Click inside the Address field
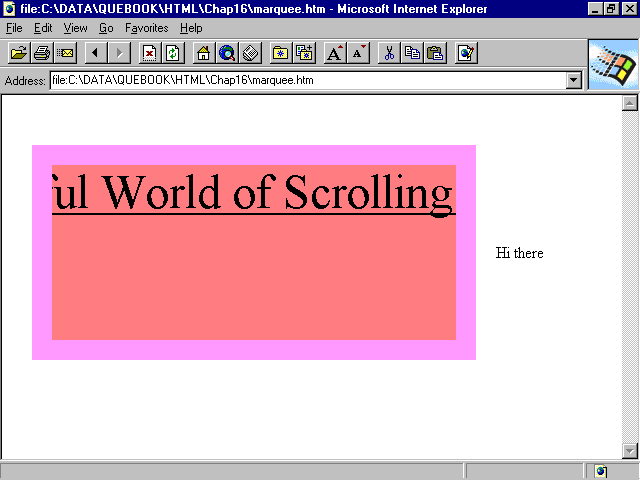 click(300, 80)
